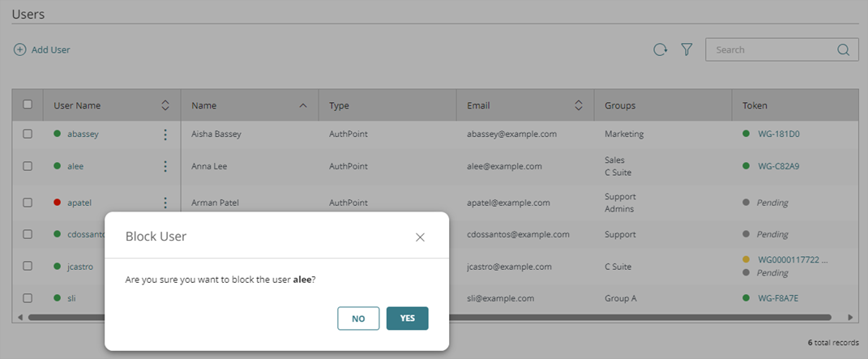The height and width of the screenshot is (359, 868).
Task: Open the filter funnel icon
Action: point(686,49)
